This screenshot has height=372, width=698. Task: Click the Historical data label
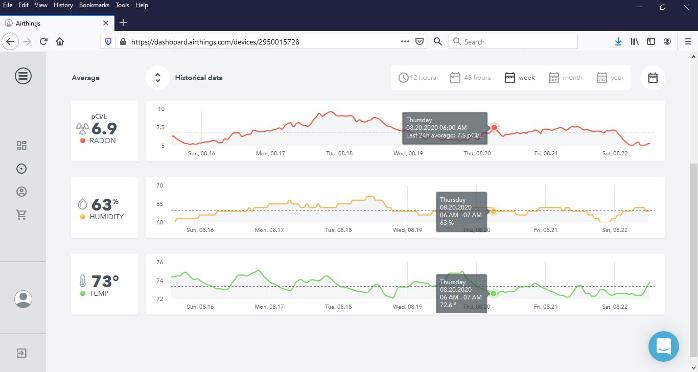click(x=199, y=78)
